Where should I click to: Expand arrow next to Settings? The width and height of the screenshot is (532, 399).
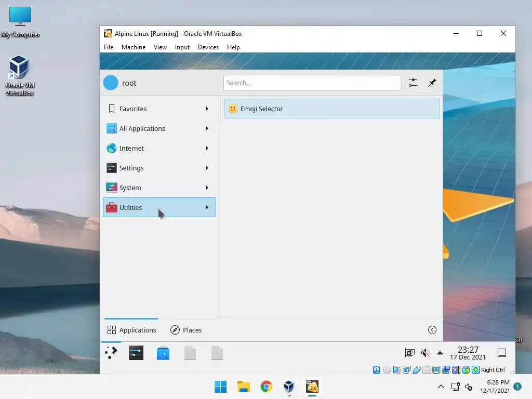pyautogui.click(x=207, y=168)
